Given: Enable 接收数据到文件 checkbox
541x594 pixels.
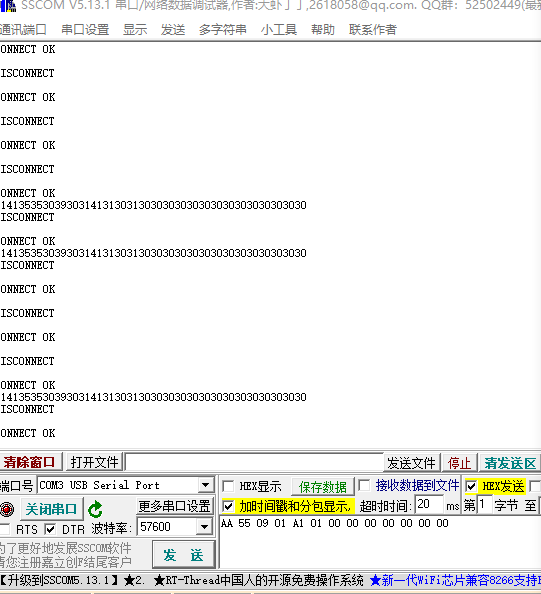Looking at the screenshot, I should (x=364, y=485).
